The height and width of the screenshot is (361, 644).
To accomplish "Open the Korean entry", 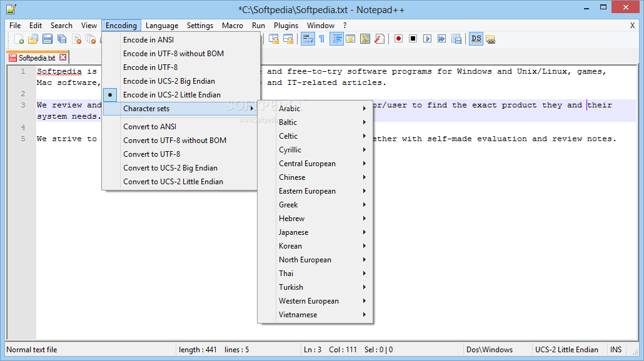I will point(315,245).
